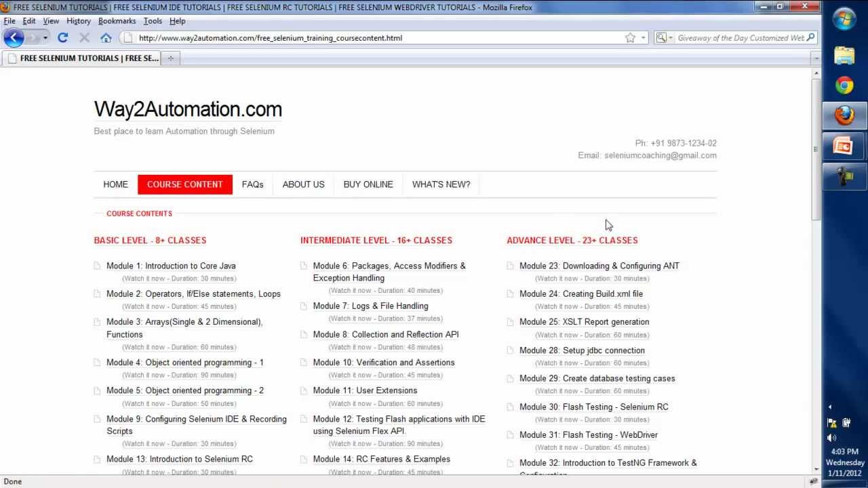Open Module 23: Downloading & Configuring ANT
868x488 pixels.
pos(599,266)
